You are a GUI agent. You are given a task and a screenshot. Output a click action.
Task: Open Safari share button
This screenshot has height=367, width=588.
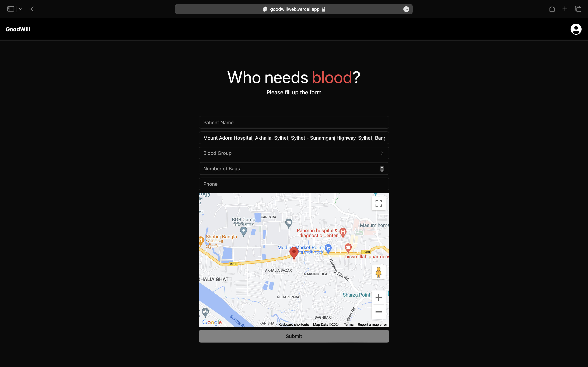coord(552,9)
